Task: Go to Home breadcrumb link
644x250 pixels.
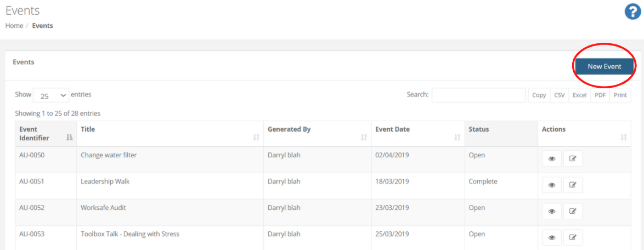Action: tap(14, 25)
